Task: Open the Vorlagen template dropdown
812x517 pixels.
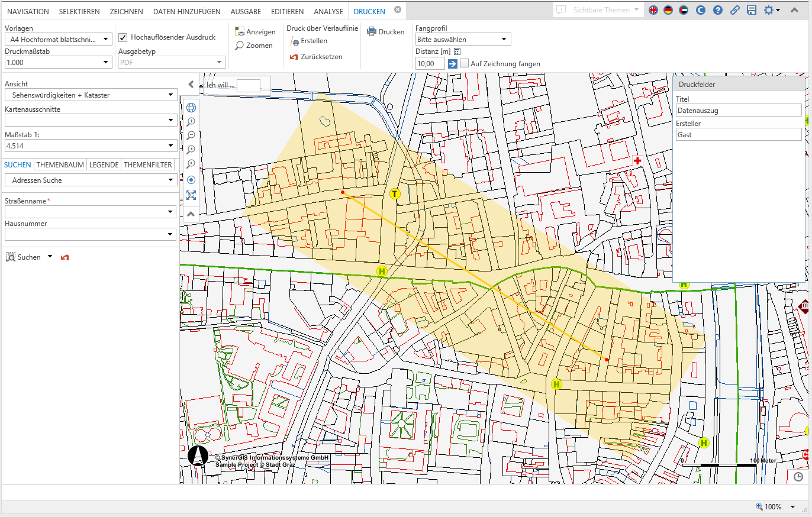Action: 58,39
